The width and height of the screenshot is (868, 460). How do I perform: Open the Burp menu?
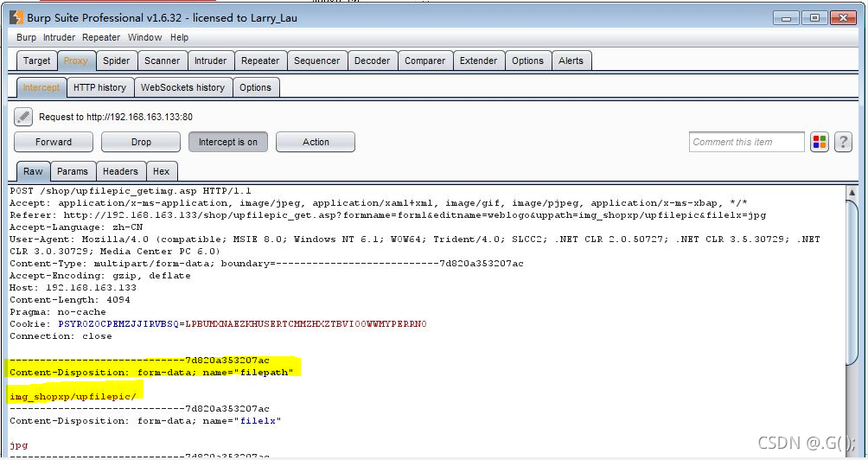point(26,37)
